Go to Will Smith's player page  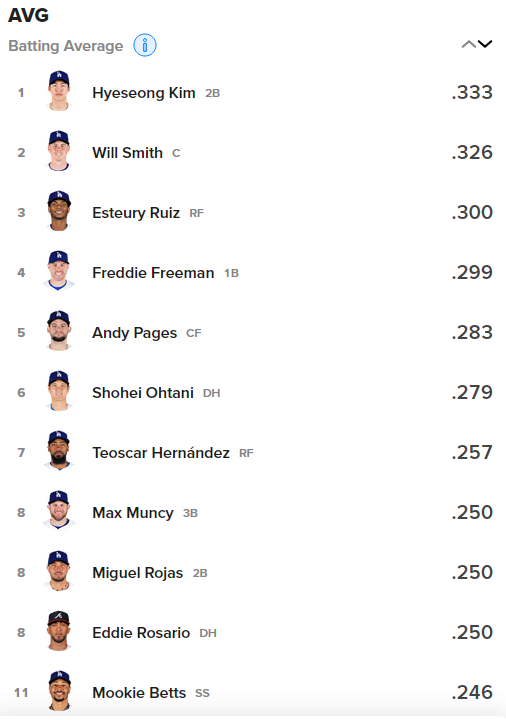pyautogui.click(x=127, y=152)
